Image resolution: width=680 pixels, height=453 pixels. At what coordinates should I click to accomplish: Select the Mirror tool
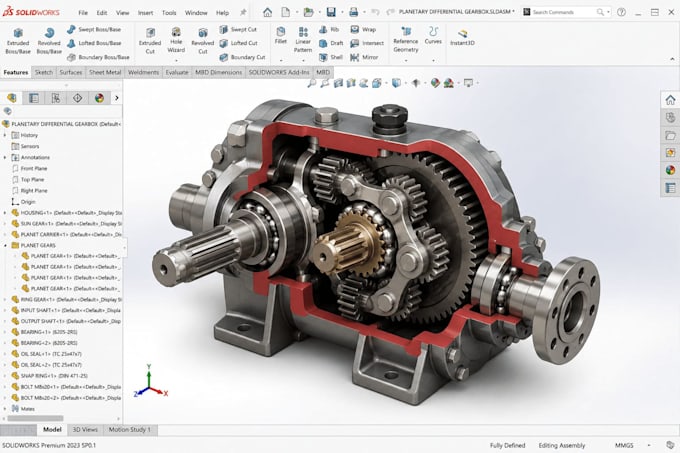point(364,57)
